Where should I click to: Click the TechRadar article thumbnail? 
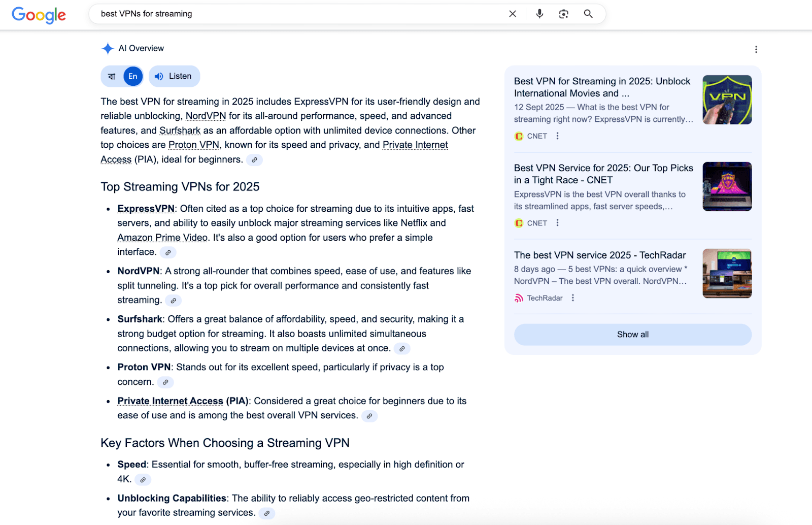click(727, 273)
